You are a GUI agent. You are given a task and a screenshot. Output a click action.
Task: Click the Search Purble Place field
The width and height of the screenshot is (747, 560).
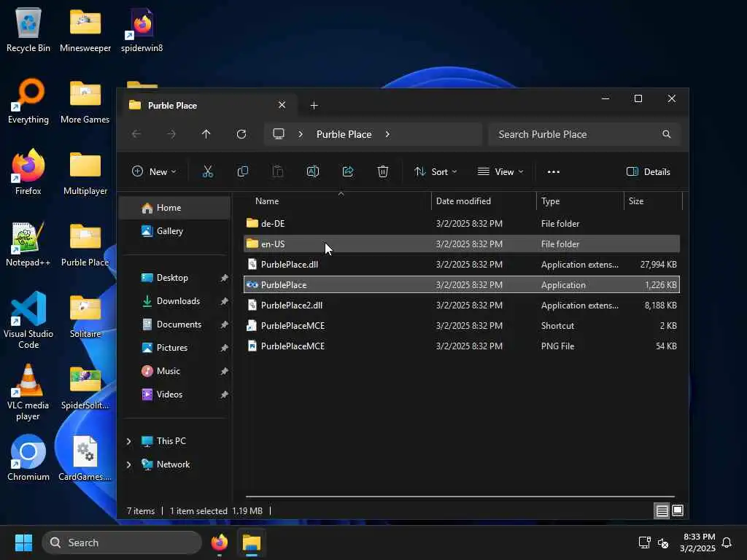[584, 134]
